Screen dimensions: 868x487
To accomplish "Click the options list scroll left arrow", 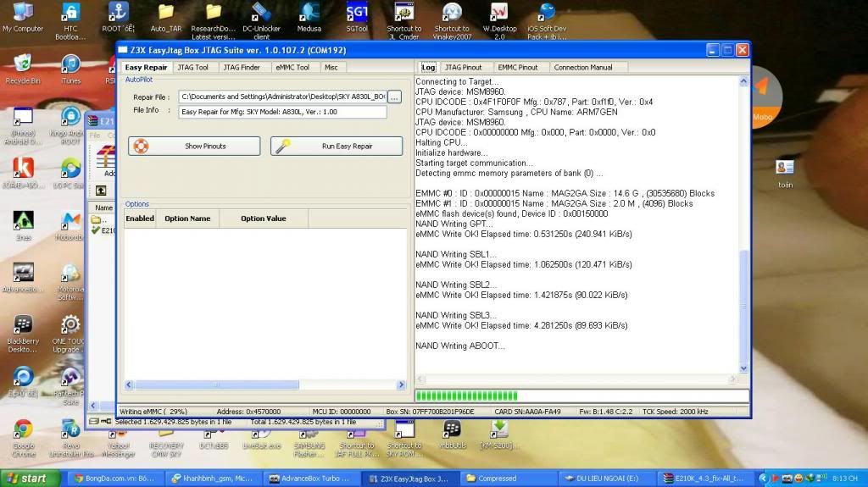I will [129, 385].
